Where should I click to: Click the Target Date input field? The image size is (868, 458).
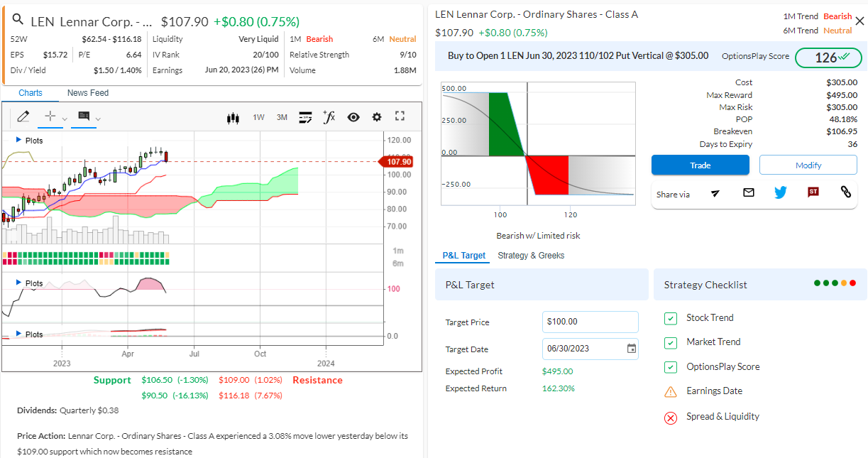pyautogui.click(x=590, y=349)
